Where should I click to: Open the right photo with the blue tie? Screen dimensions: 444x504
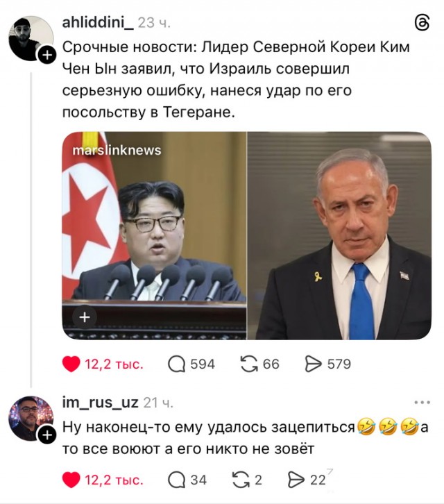pos(339,235)
